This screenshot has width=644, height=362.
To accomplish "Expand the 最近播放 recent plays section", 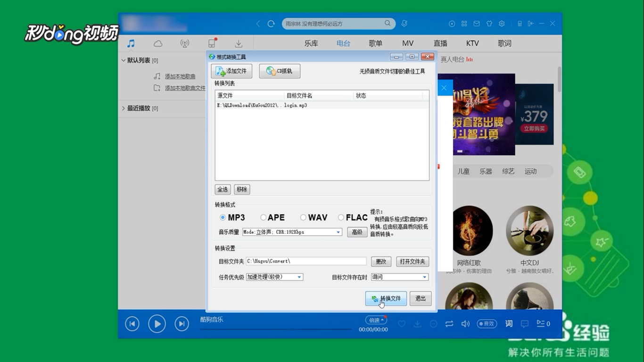I will coord(124,108).
